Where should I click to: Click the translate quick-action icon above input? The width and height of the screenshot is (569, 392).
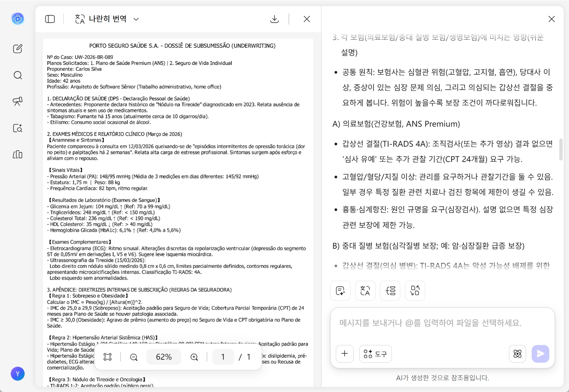[x=365, y=291]
